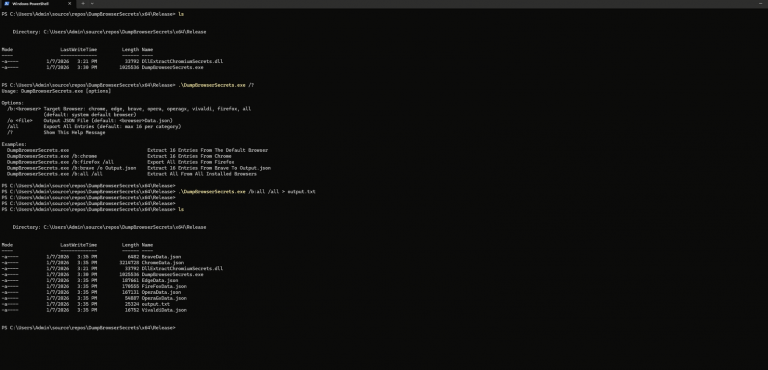This screenshot has width=768, height=370.
Task: Click the file length value 187661
Action: [131, 280]
